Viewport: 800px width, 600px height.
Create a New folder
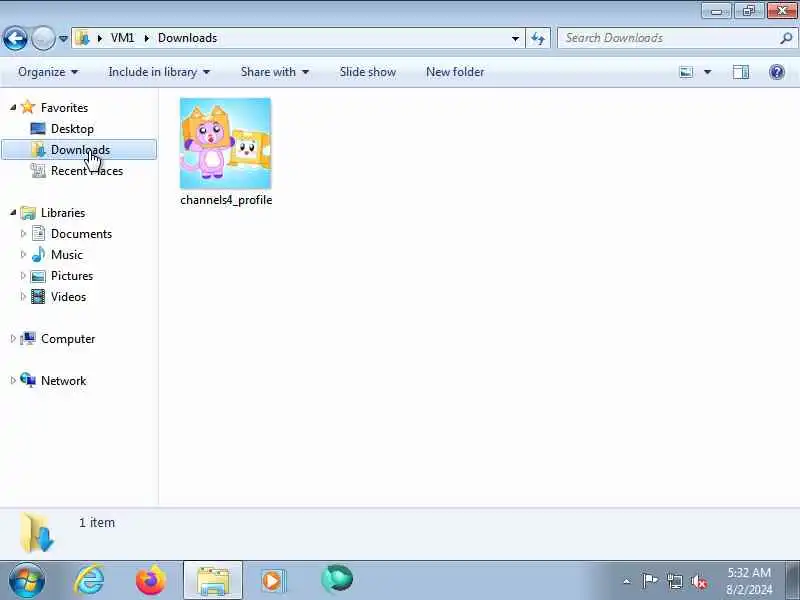click(x=455, y=72)
